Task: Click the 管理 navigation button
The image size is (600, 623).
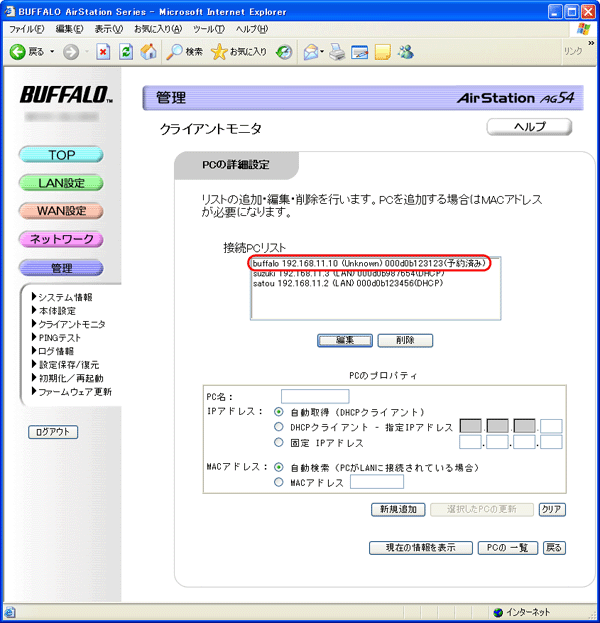Action: 61,268
